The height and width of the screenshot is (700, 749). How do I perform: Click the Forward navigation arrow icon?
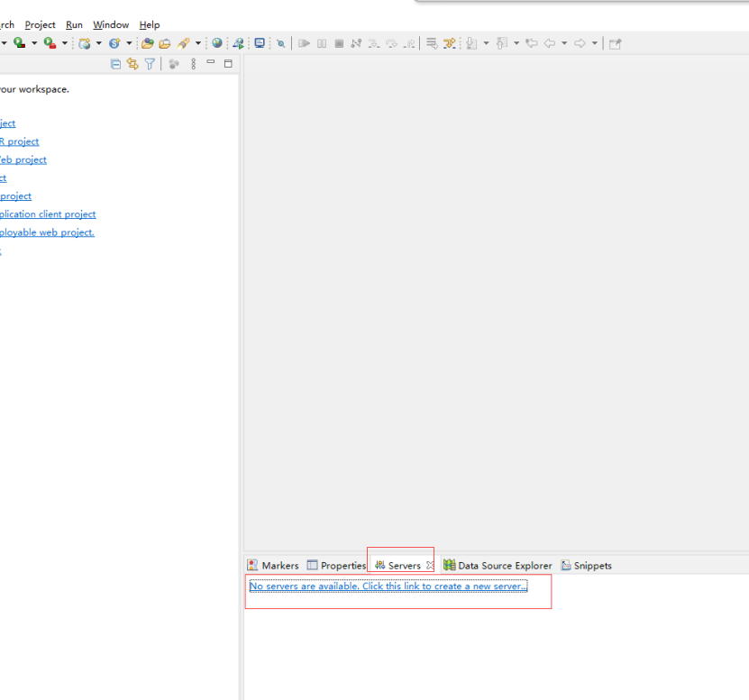pos(580,43)
